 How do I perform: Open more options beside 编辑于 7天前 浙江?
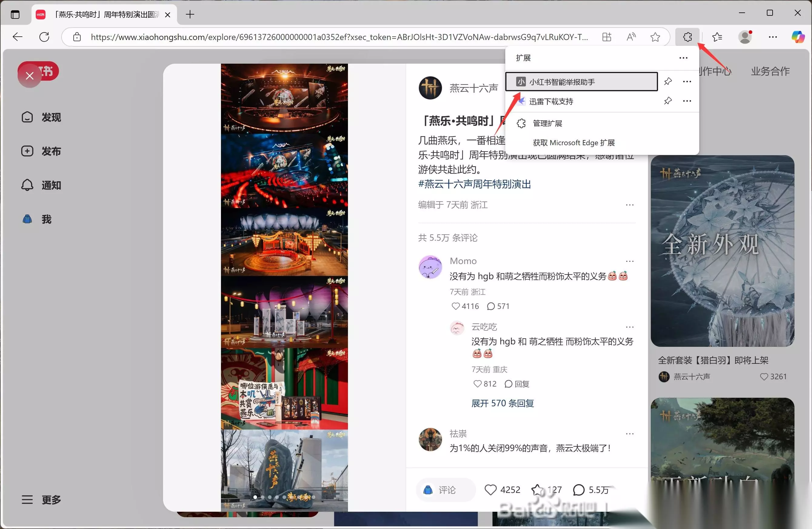630,205
